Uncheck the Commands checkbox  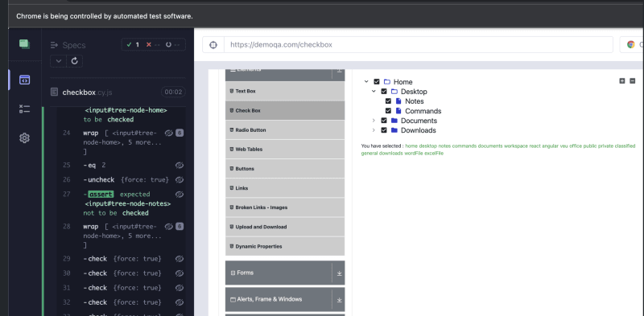(x=388, y=111)
